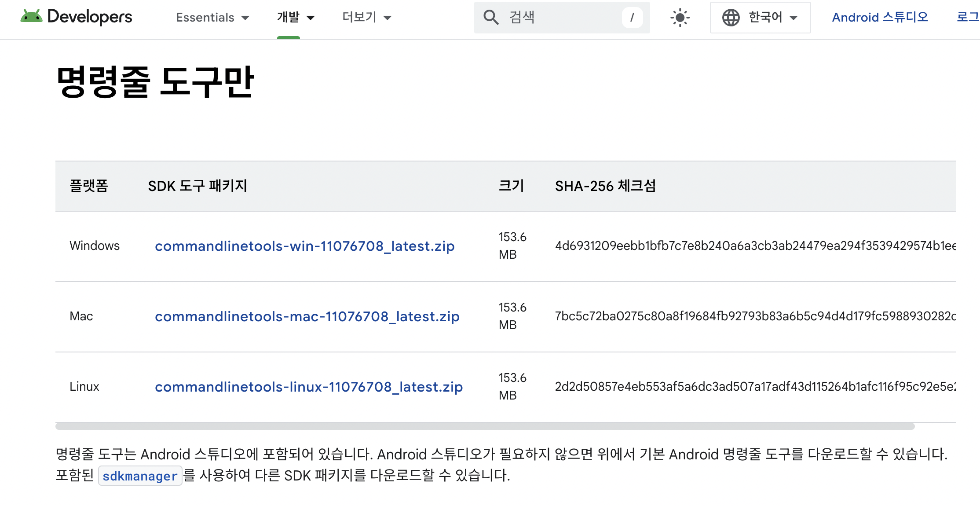The image size is (980, 506).
Task: Click the Mac SHA-256 checksum text
Action: point(755,316)
